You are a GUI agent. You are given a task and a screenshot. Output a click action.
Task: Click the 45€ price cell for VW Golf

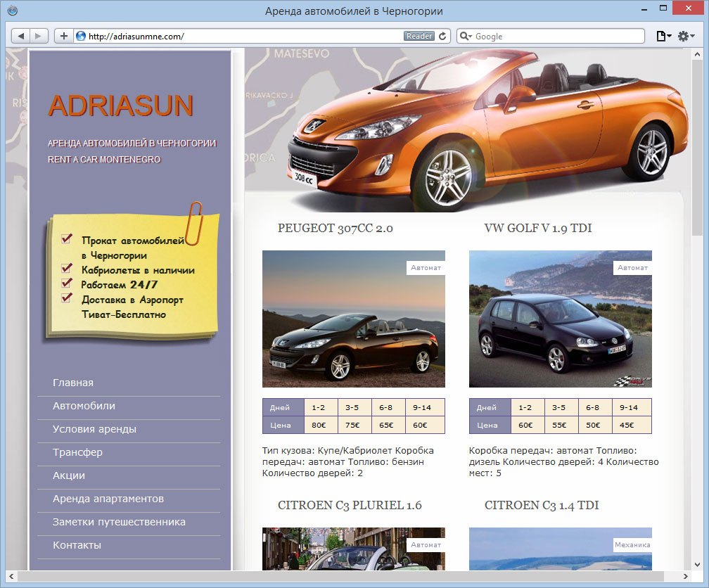click(632, 425)
